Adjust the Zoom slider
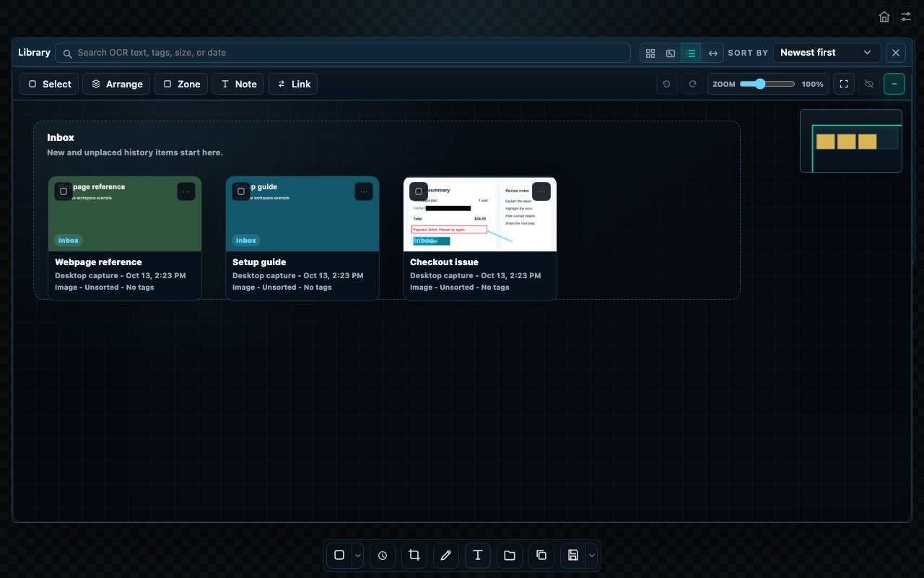 767,84
